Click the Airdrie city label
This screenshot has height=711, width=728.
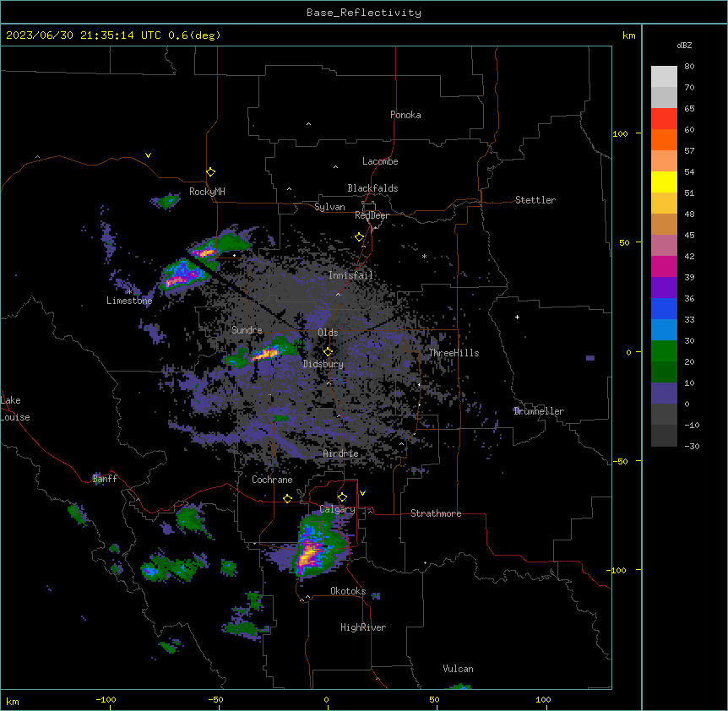coord(340,453)
